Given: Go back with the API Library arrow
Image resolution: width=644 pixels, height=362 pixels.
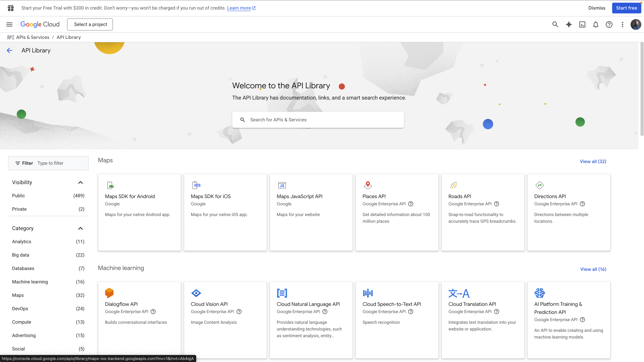Looking at the screenshot, I should pyautogui.click(x=9, y=50).
